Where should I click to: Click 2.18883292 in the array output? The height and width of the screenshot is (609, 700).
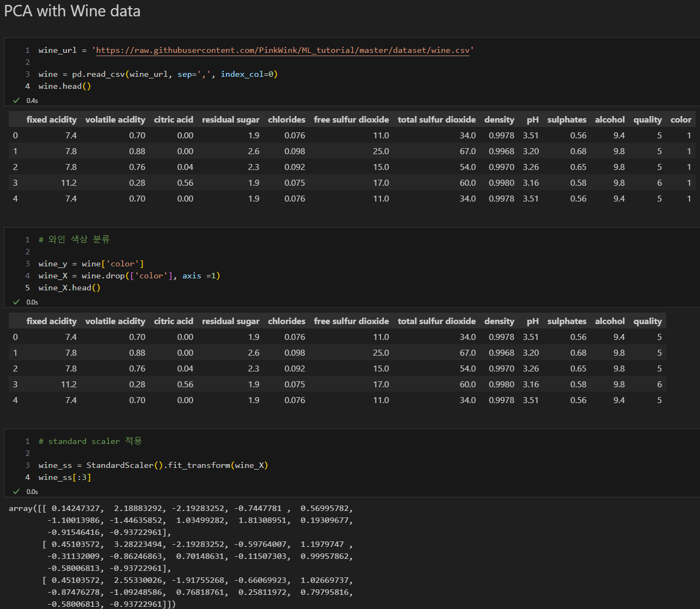[x=138, y=508]
